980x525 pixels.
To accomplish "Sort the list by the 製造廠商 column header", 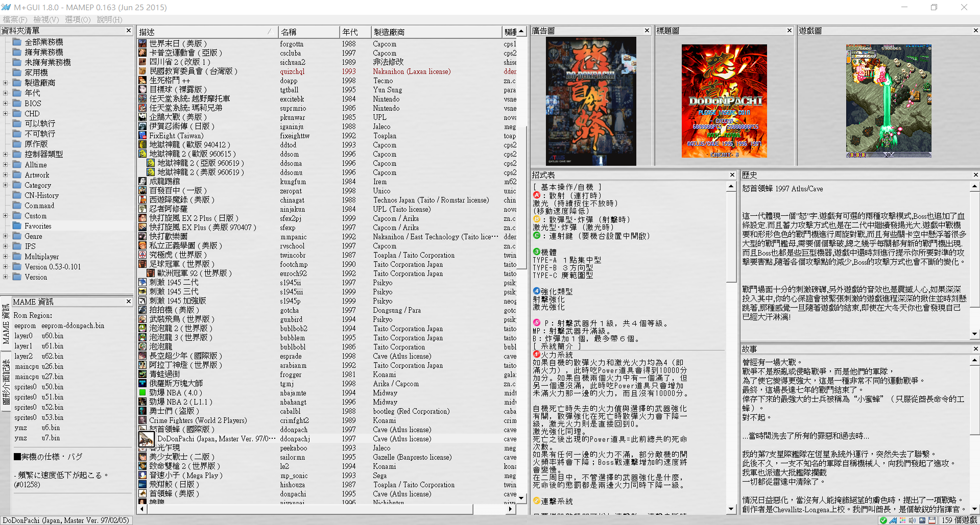I will (436, 32).
